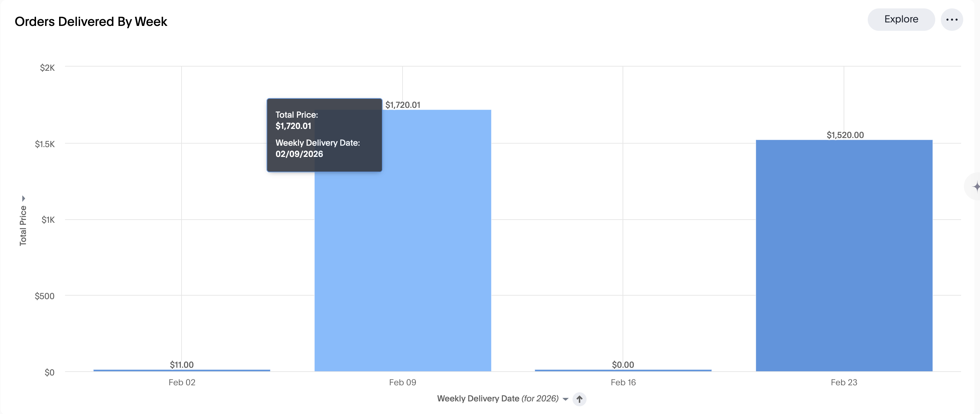This screenshot has height=414, width=980.
Task: Open the three-dots more options menu
Action: coord(951,20)
